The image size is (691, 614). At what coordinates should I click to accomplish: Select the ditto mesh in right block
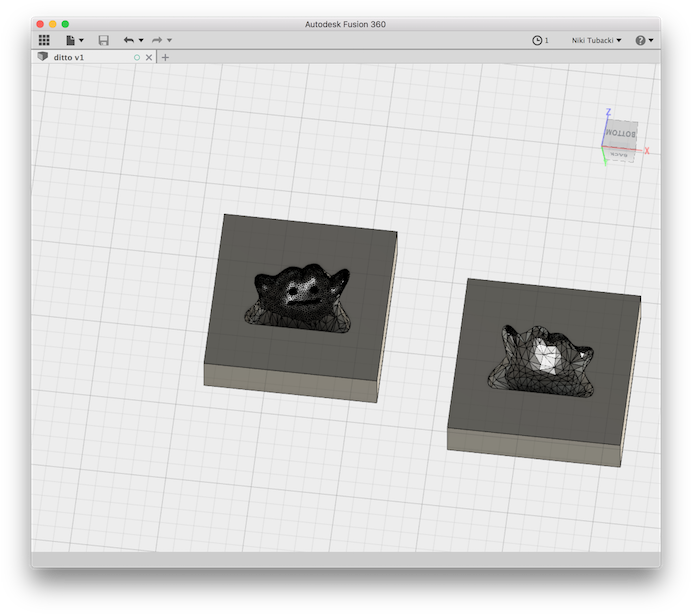pos(541,361)
